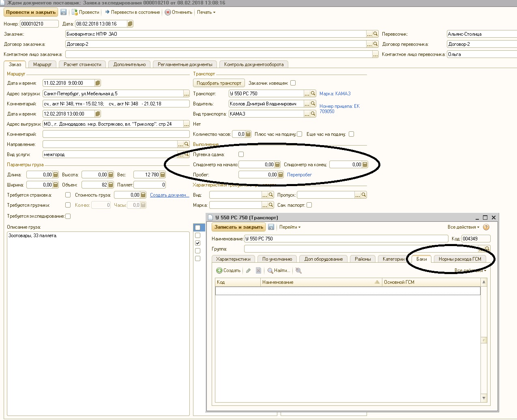The height and width of the screenshot is (420, 517).
Task: Click the magnifier icon next to Водитель field
Action: click(x=313, y=104)
